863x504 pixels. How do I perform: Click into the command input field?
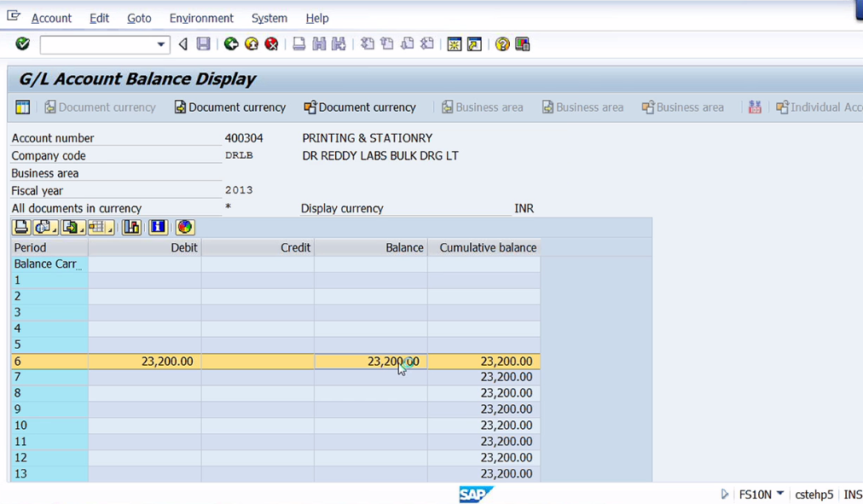pos(97,44)
